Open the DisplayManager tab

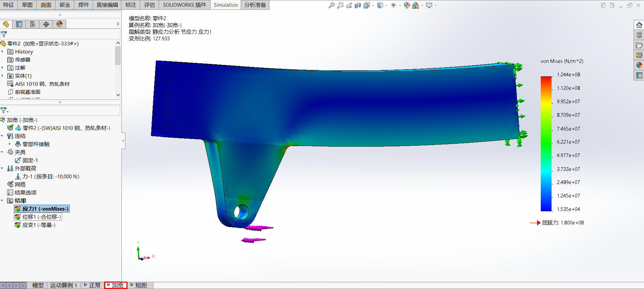pos(60,24)
